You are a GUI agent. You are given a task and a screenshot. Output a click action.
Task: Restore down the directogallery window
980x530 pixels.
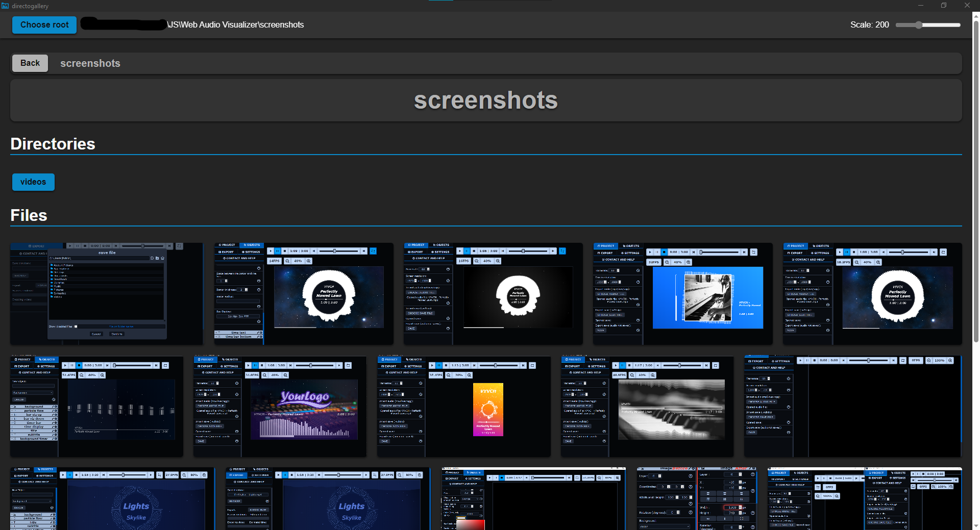click(944, 6)
